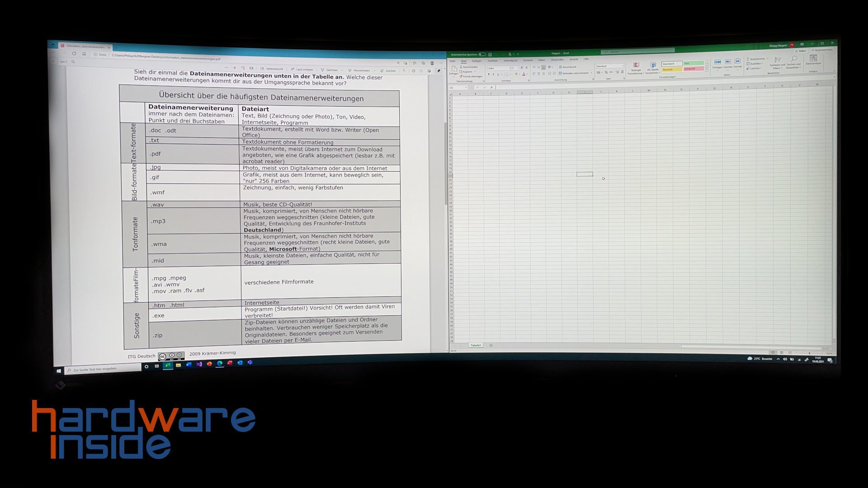Image resolution: width=868 pixels, height=488 pixels.
Task: Open the Datei menu in Excel
Action: coord(453,61)
